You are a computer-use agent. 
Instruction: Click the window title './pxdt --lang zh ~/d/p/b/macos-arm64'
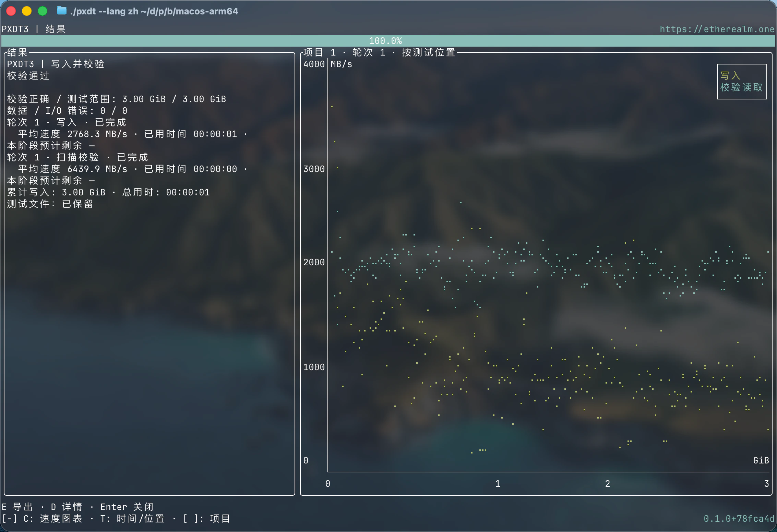click(154, 11)
